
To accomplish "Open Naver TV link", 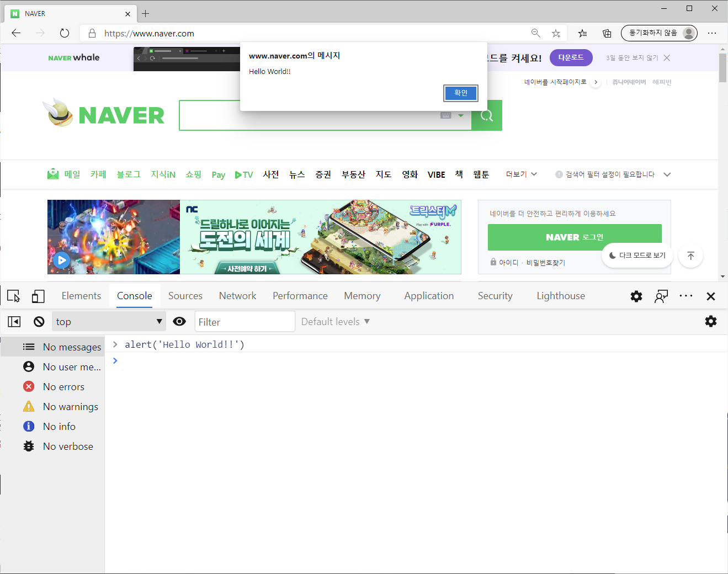I will point(244,174).
